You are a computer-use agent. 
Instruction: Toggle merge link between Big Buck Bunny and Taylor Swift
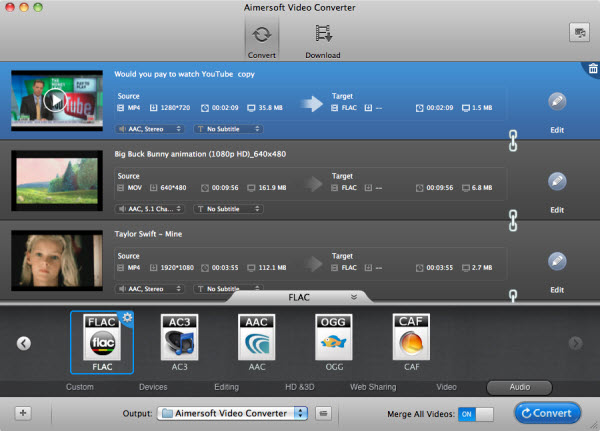(x=513, y=220)
